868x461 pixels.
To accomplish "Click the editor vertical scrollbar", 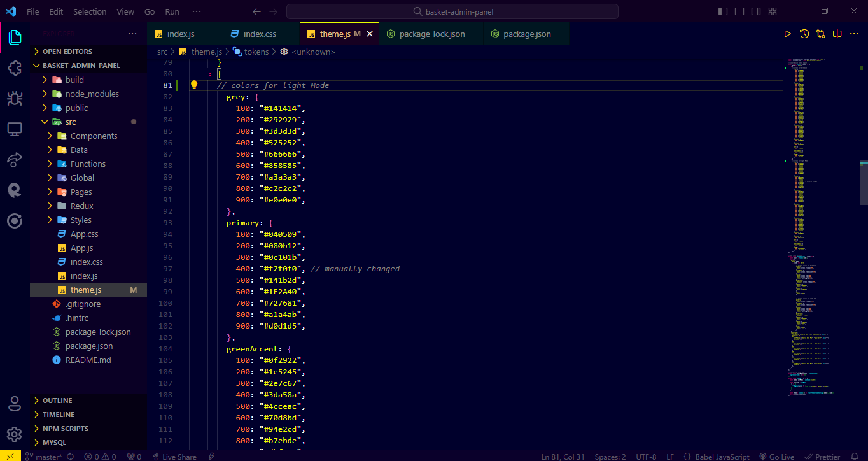I will tap(864, 182).
